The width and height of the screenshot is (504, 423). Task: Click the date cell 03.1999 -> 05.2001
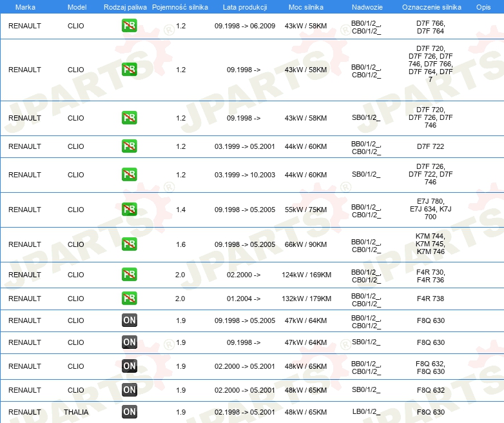[x=245, y=146]
